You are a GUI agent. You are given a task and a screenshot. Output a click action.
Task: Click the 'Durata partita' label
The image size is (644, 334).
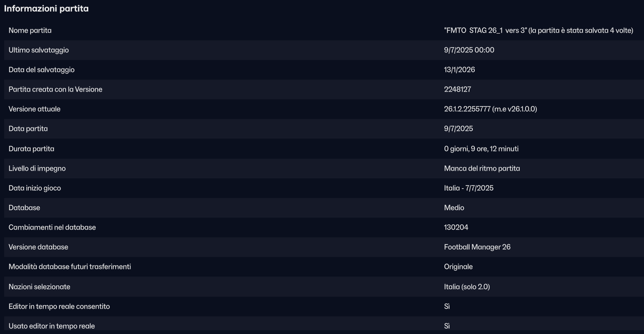point(31,149)
